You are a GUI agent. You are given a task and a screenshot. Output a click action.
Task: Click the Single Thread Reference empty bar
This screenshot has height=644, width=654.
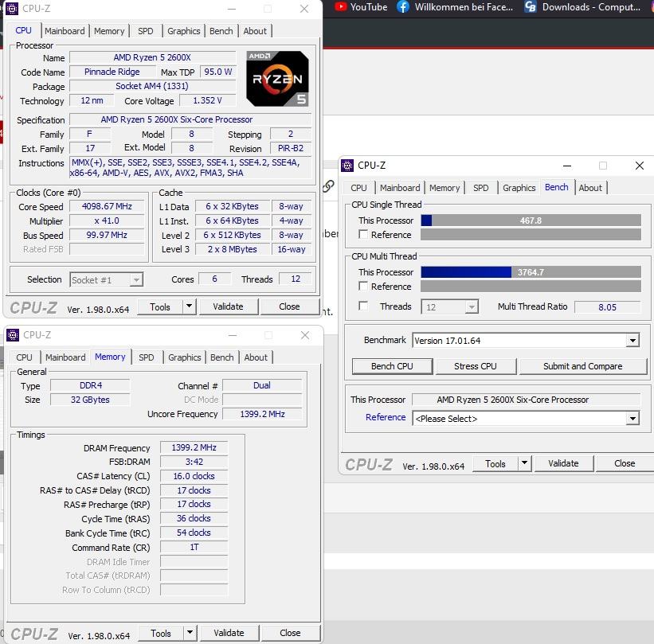[531, 234]
